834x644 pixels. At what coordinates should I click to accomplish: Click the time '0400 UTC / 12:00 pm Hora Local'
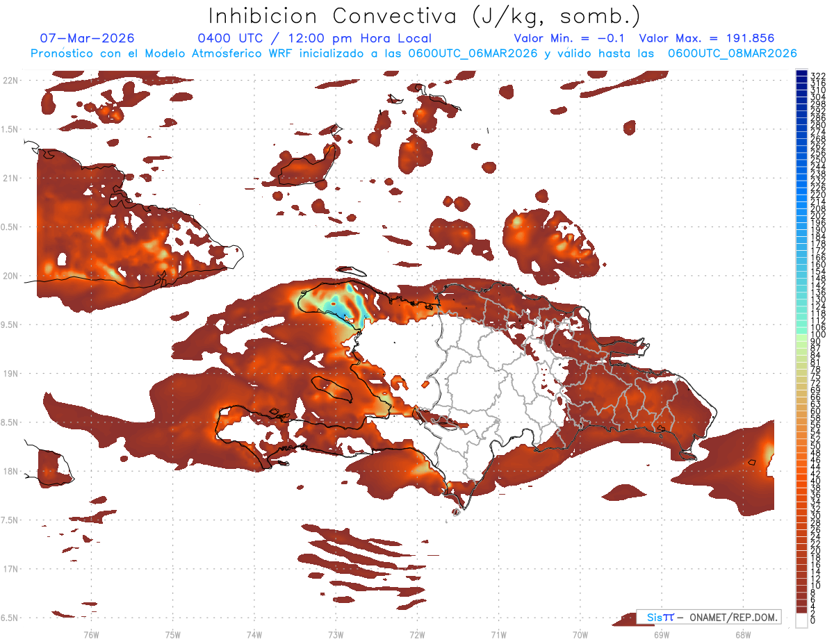click(x=315, y=38)
